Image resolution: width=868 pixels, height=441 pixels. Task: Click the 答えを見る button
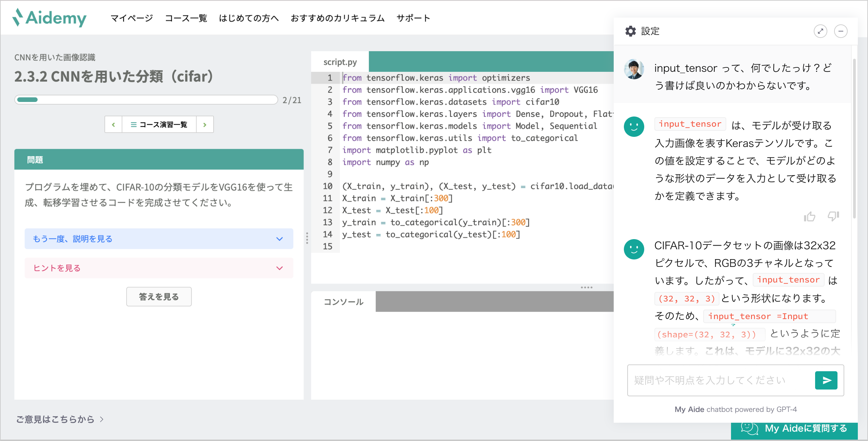[159, 296]
